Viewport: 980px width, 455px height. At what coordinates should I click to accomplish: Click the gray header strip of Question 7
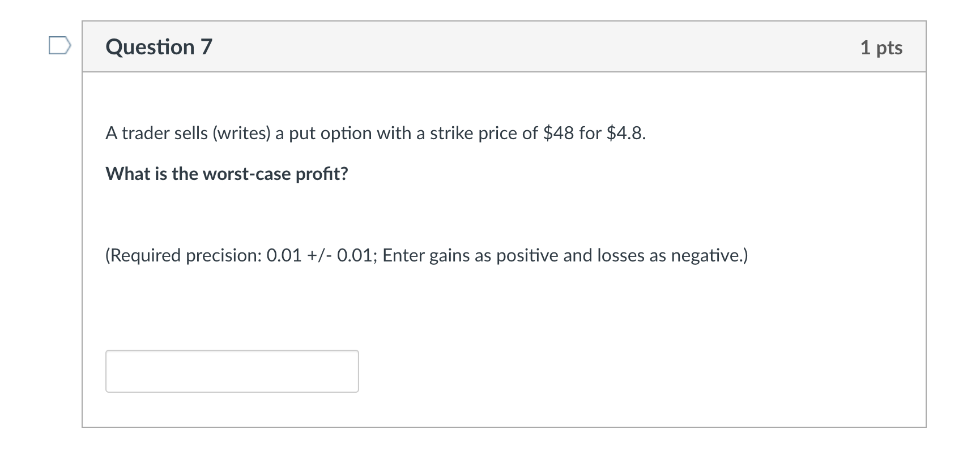coord(504,48)
